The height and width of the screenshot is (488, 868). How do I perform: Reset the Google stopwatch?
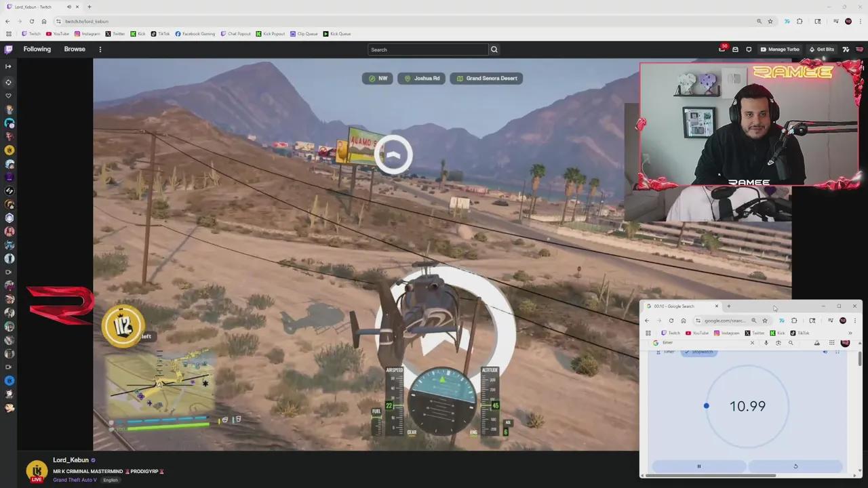[x=795, y=466]
